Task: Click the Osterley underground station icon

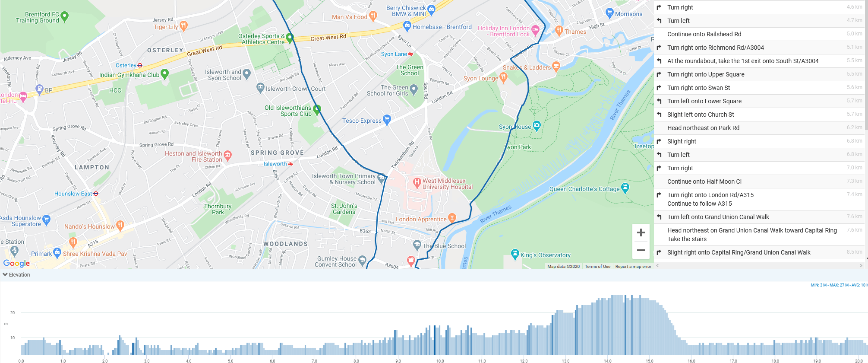Action: pos(140,65)
